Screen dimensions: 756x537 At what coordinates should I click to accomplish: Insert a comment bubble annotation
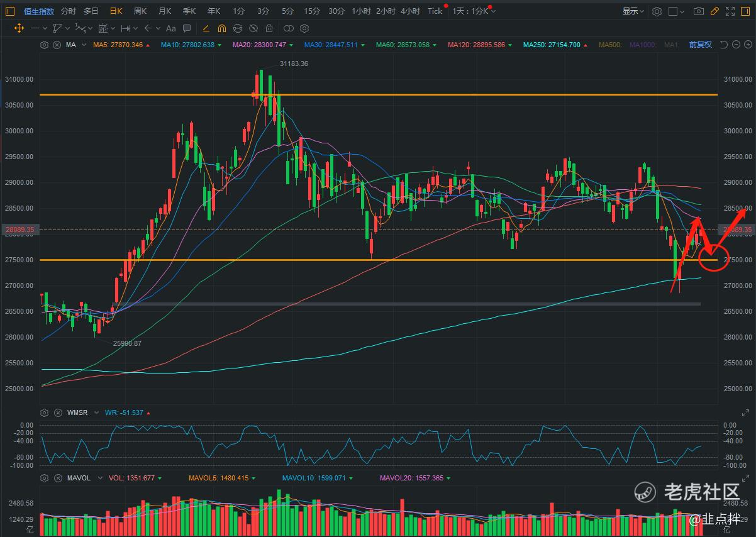[x=187, y=28]
